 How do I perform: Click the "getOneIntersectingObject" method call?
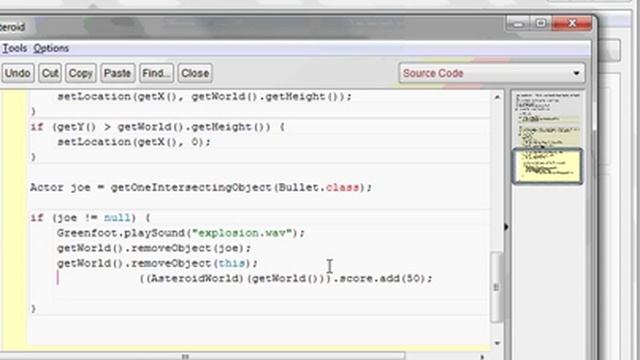(x=191, y=187)
